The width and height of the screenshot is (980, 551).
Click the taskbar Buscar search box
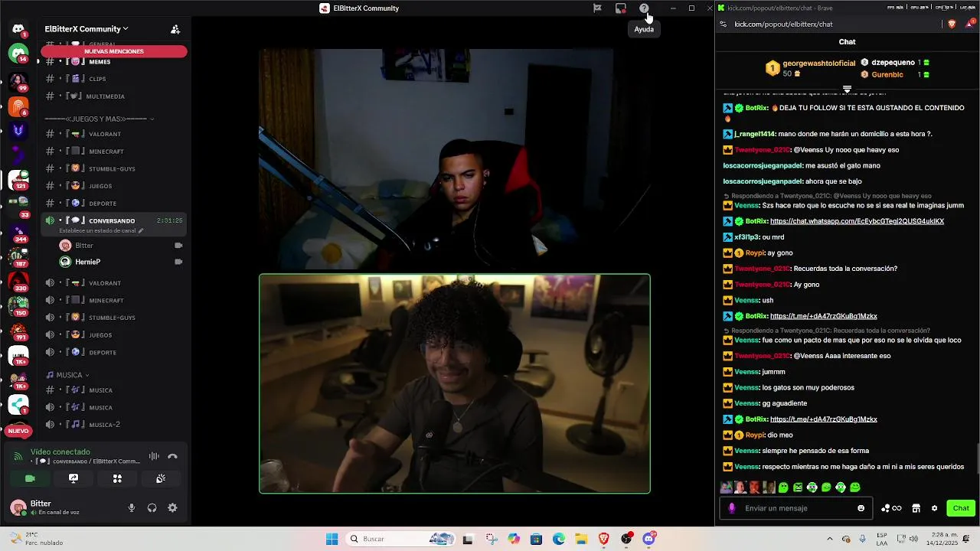tap(400, 539)
